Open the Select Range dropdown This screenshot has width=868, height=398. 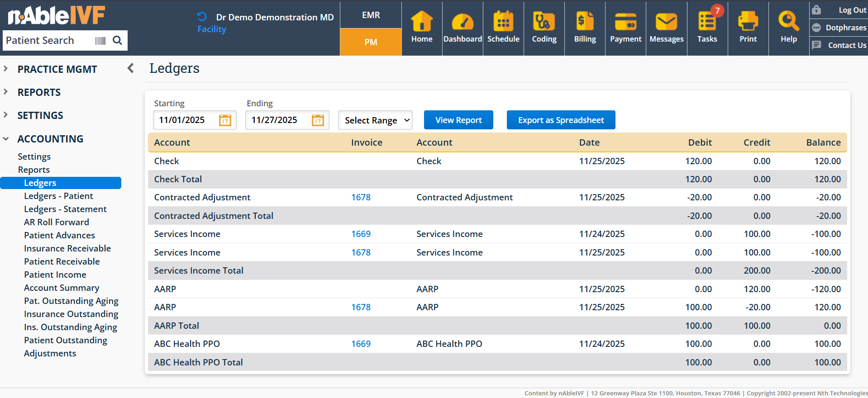point(375,120)
